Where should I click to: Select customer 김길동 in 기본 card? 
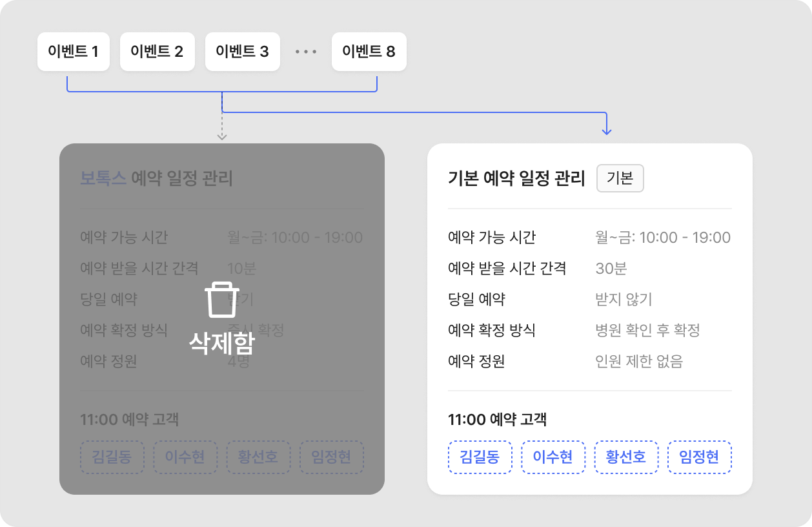(480, 457)
